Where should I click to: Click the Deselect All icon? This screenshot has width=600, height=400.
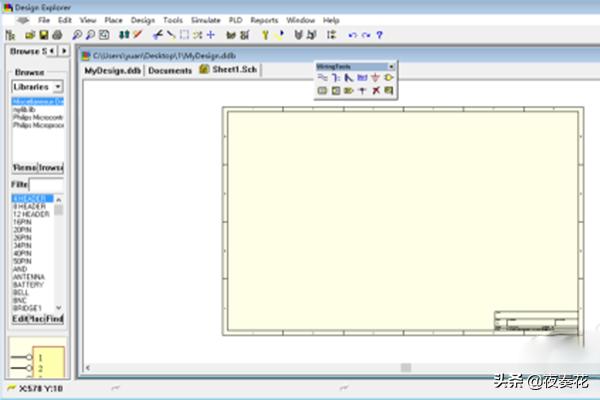198,35
